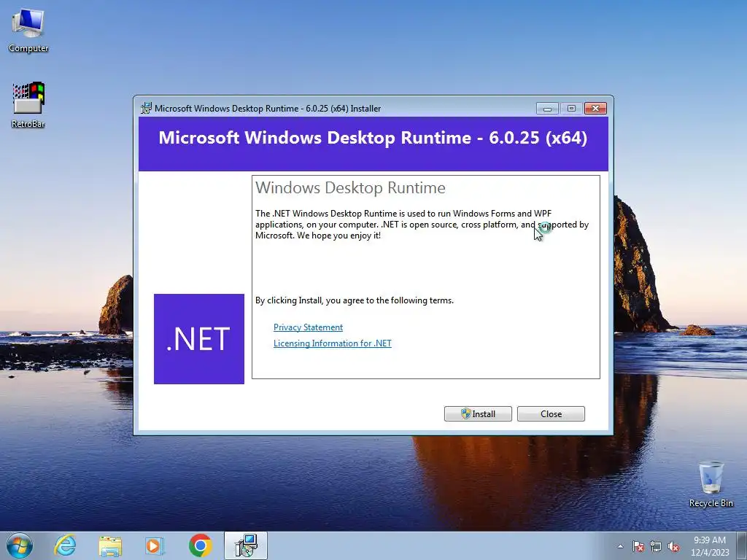The width and height of the screenshot is (747, 560).
Task: Click the installer taskbar button
Action: click(246, 545)
